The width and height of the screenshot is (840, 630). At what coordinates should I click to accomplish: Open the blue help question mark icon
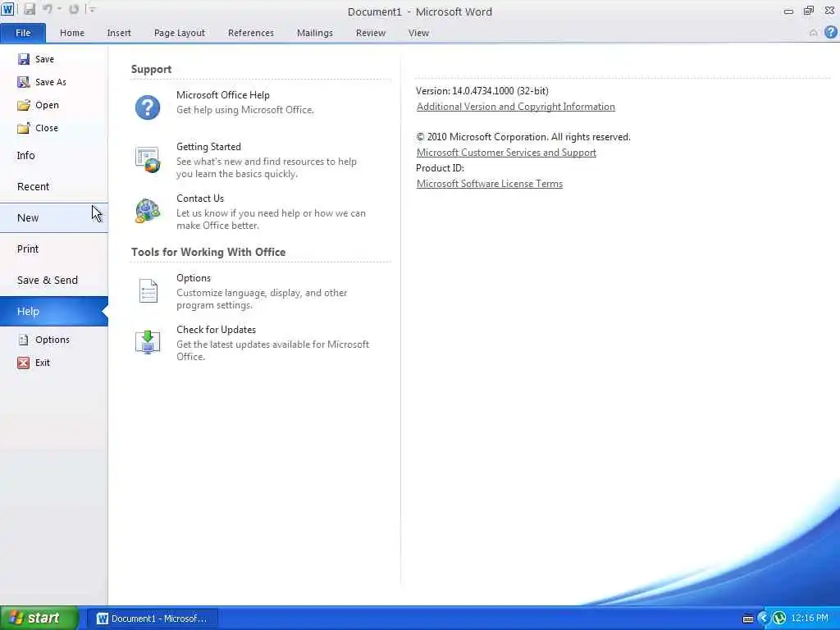830,32
